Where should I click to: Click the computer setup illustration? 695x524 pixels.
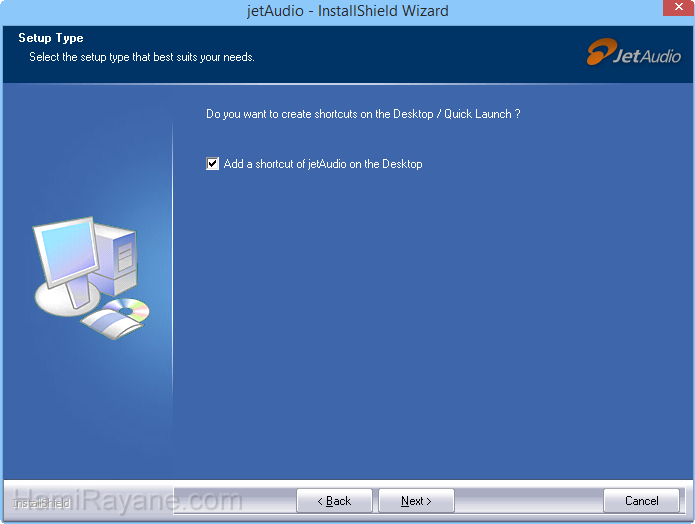(92, 278)
